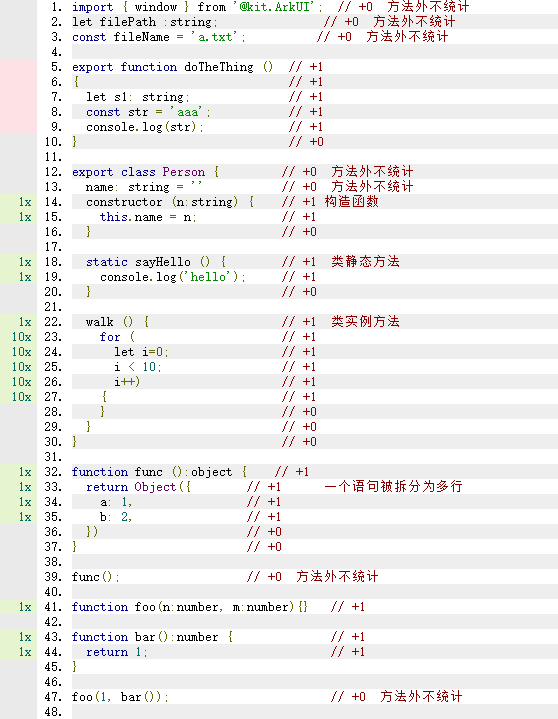This screenshot has width=558, height=719.
Task: Select the doTheThing function name
Action: [218, 67]
